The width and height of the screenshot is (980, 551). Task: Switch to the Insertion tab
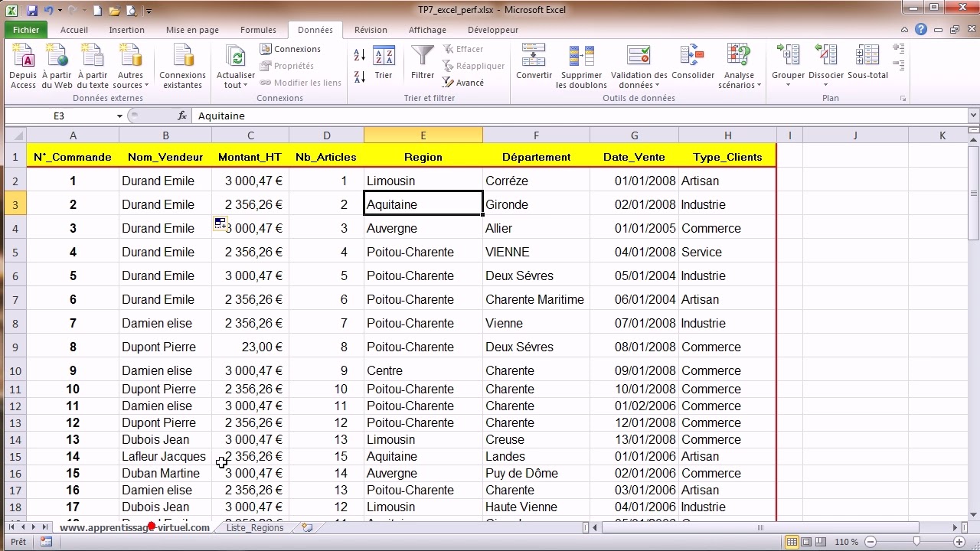pos(126,30)
